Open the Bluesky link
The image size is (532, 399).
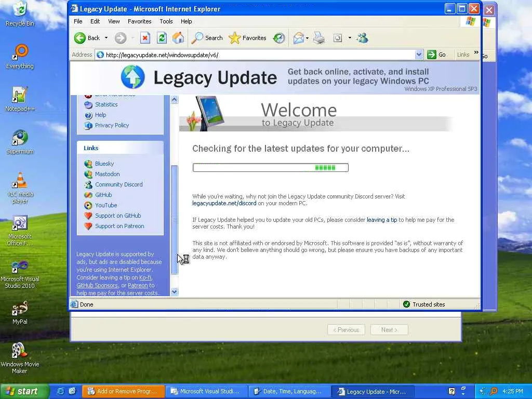pyautogui.click(x=104, y=164)
